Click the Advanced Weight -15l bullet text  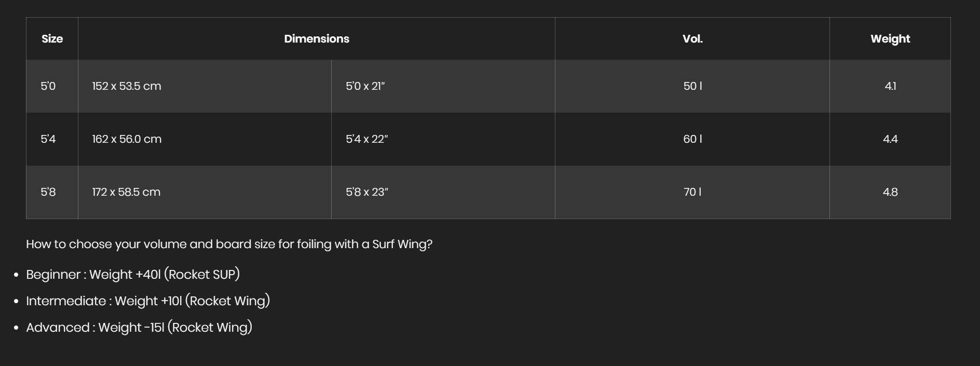coord(139,328)
